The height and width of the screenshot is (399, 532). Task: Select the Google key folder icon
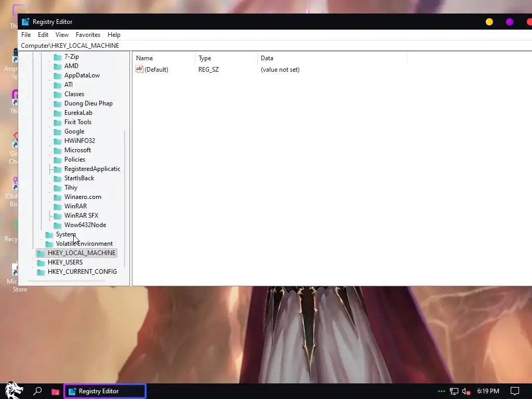[58, 131]
